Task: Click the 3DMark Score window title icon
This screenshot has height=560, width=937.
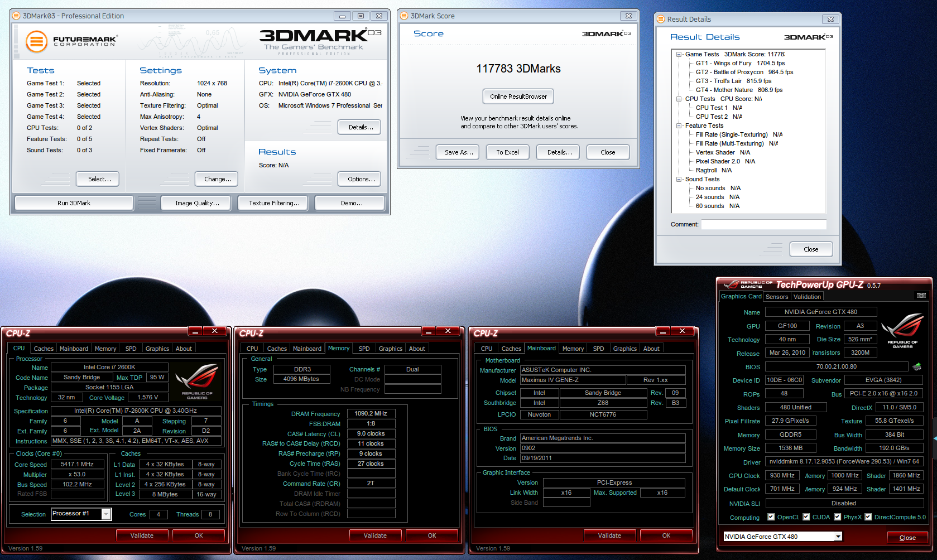Action: [x=404, y=16]
